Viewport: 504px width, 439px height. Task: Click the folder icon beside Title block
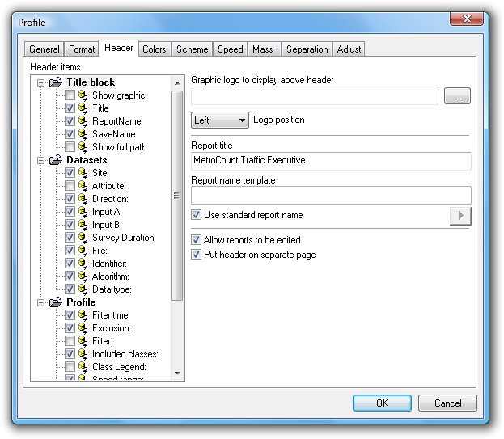[56, 82]
